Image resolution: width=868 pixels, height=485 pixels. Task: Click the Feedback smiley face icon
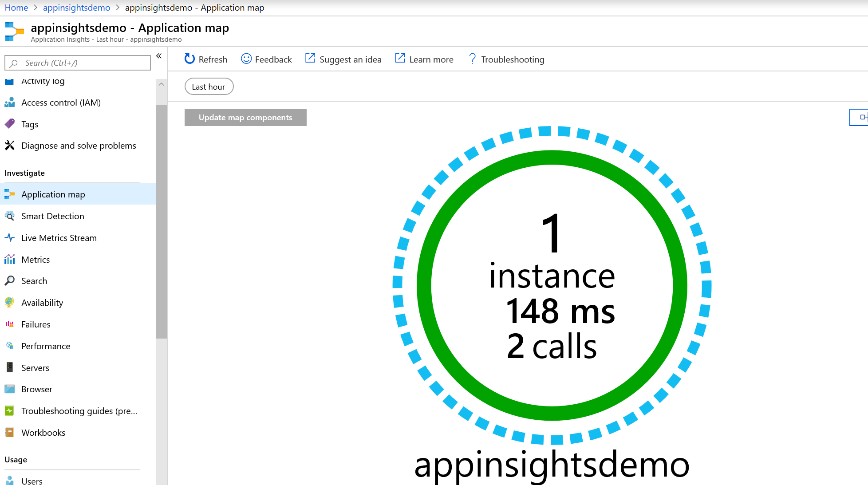tap(246, 59)
